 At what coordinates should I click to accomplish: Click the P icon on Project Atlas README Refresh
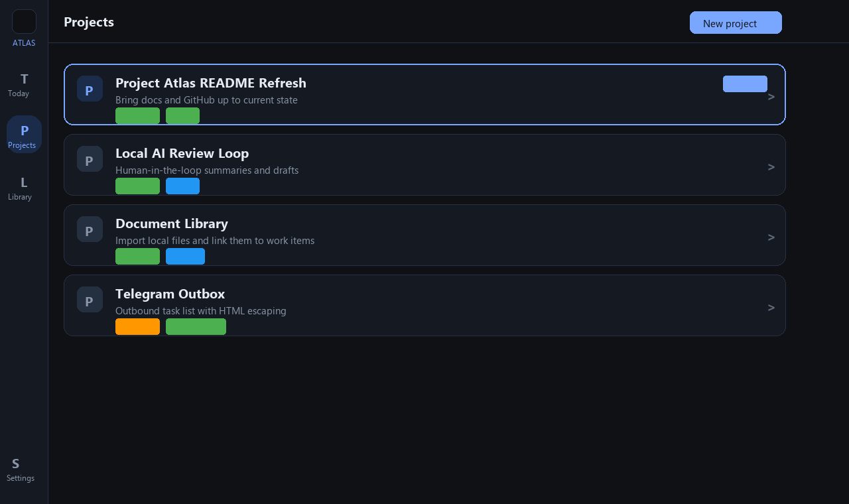pos(90,89)
